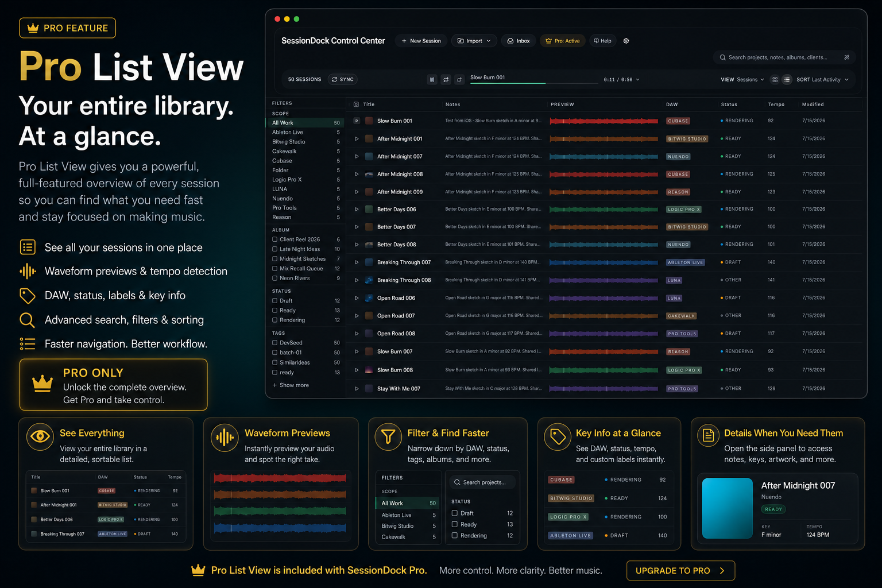Click the pause icon in the player bar
Screen dimensions: 882x588
point(432,79)
